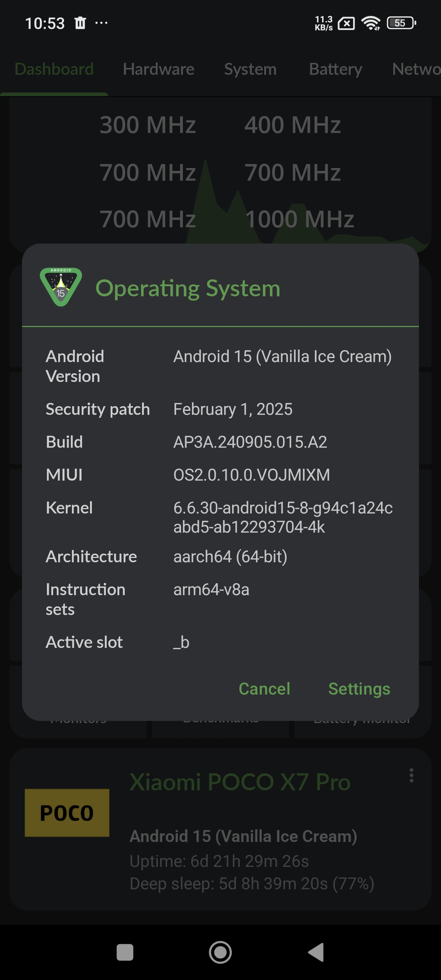Image resolution: width=441 pixels, height=980 pixels.
Task: Tap the battery level indicator icon
Action: 401,23
